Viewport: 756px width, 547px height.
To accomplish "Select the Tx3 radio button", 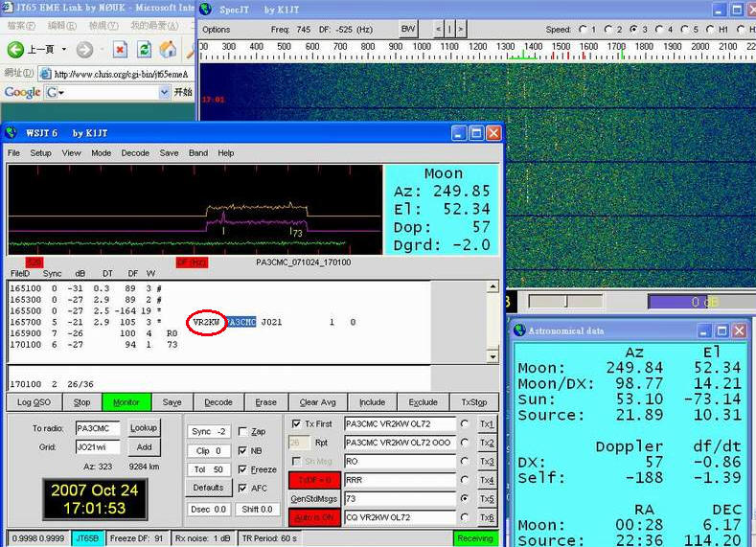I will click(x=465, y=461).
